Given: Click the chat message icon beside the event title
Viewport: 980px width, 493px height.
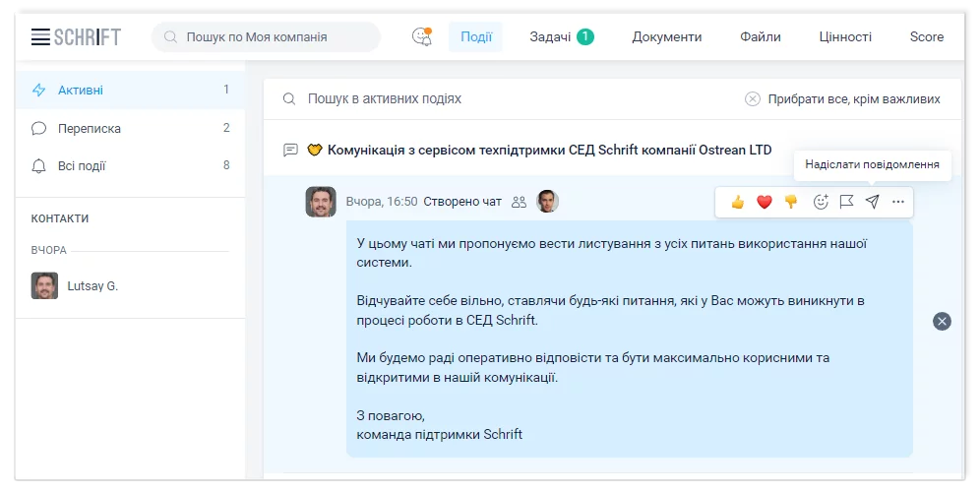Looking at the screenshot, I should tap(290, 150).
